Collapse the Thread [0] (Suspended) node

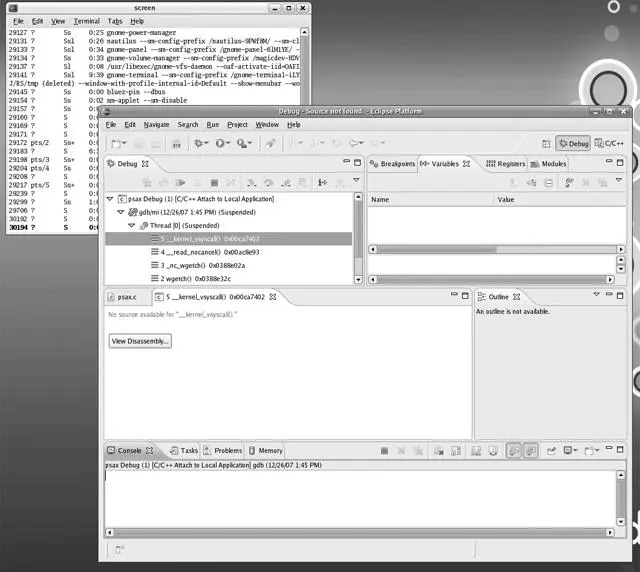(131, 226)
